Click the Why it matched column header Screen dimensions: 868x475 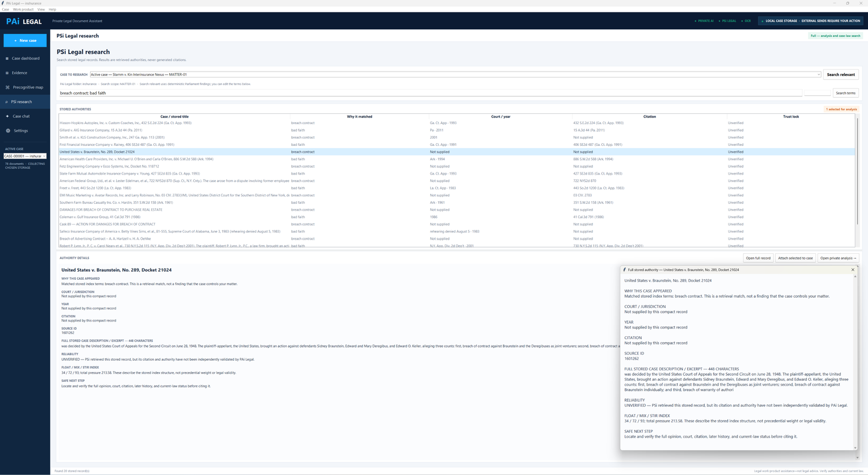click(359, 117)
